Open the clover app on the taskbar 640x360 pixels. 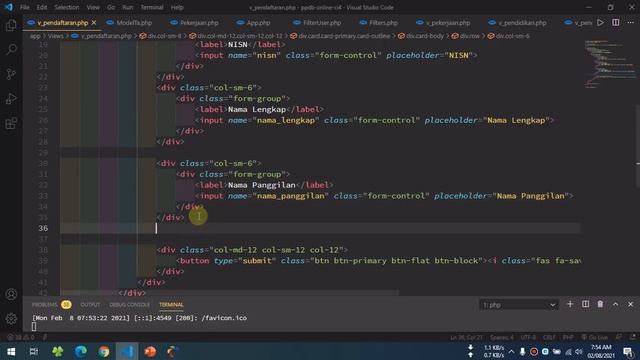[58, 351]
